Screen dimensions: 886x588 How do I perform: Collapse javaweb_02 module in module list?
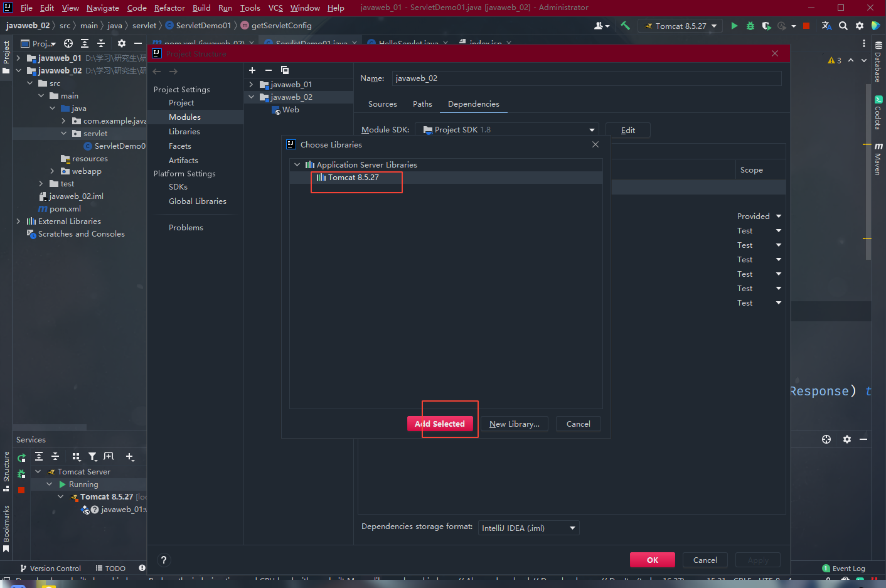(x=252, y=97)
